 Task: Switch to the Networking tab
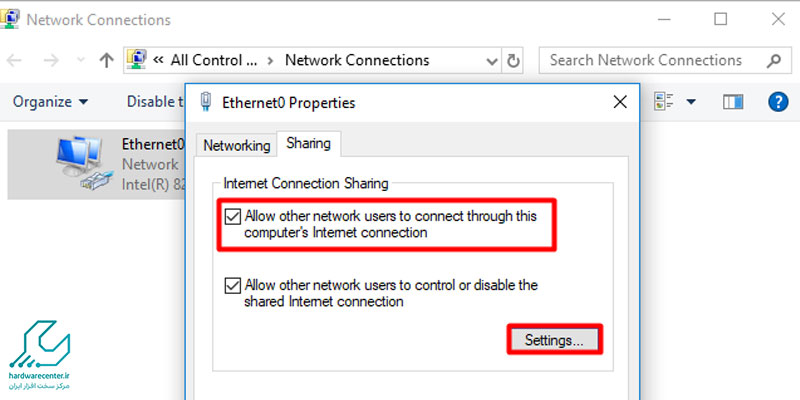237,145
